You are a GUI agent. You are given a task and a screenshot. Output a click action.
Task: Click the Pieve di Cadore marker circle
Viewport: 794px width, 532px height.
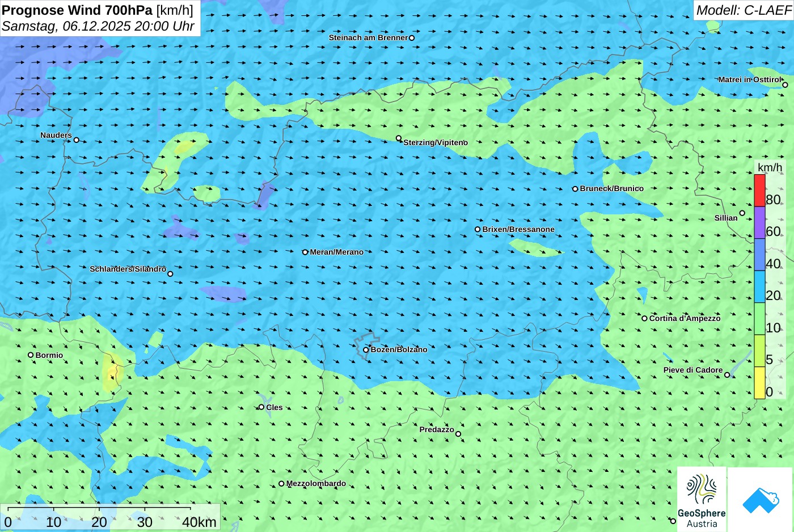coord(727,375)
